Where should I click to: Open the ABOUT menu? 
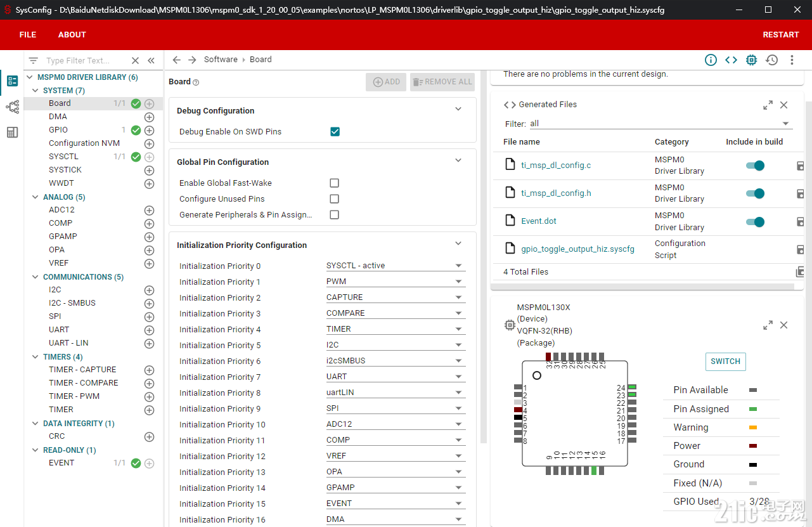pos(72,35)
